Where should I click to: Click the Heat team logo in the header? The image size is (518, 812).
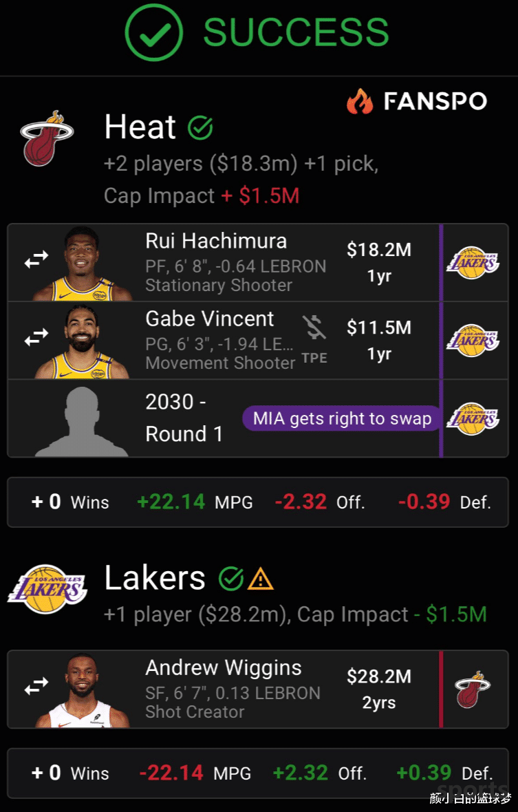47,138
